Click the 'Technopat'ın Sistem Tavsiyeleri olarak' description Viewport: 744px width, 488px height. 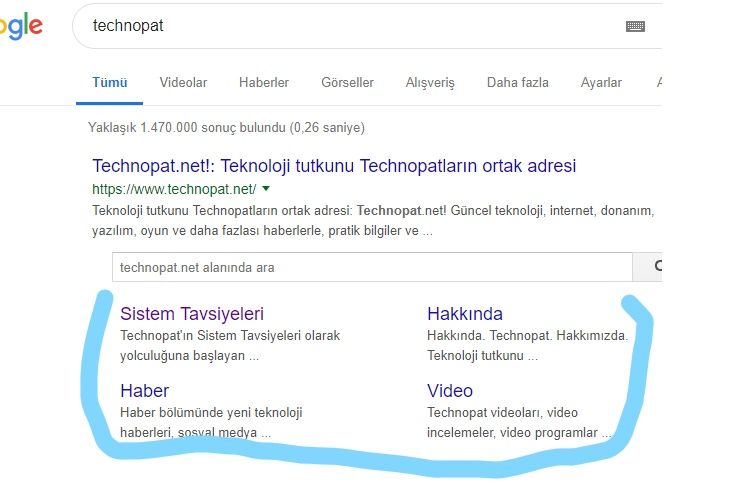point(230,336)
